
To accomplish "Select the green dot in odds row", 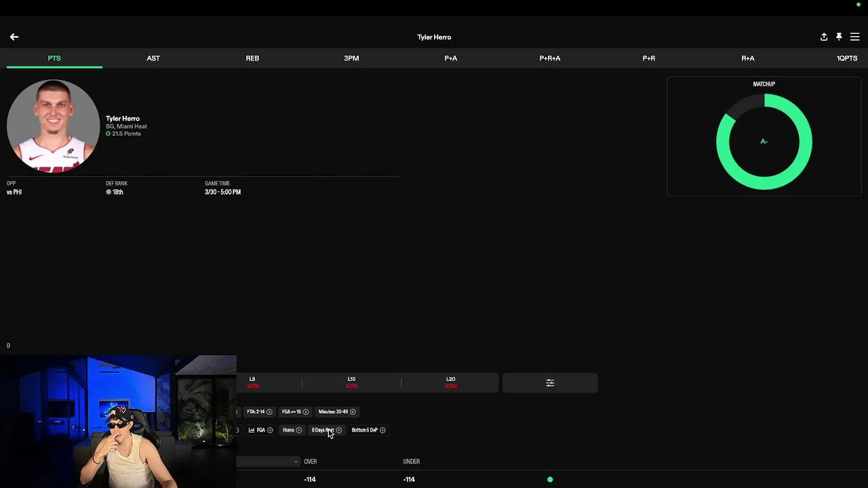I will pos(550,480).
